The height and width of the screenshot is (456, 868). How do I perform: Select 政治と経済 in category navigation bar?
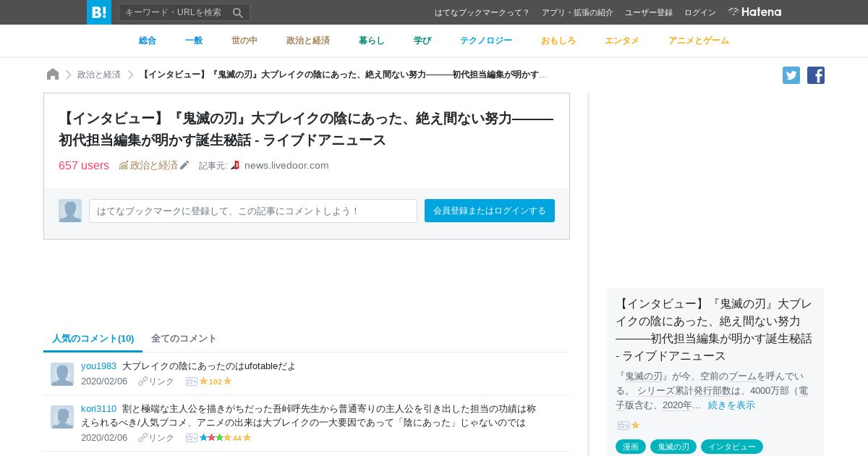308,41
